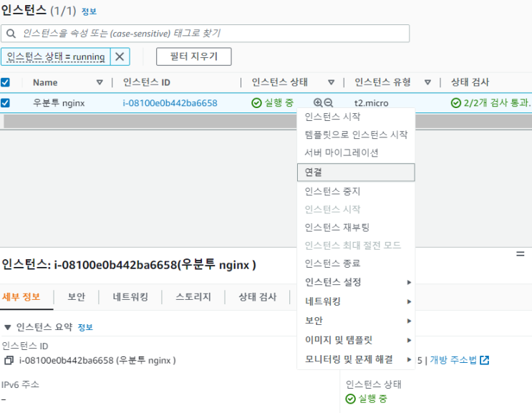Click the 실행 중 status in table row
Screen dimensions: 532x413
273,103
